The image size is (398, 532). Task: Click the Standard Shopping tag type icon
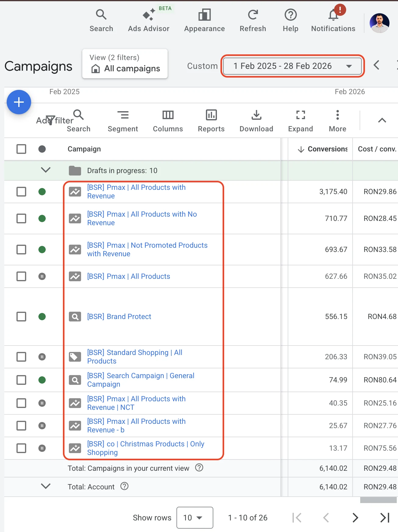(75, 357)
